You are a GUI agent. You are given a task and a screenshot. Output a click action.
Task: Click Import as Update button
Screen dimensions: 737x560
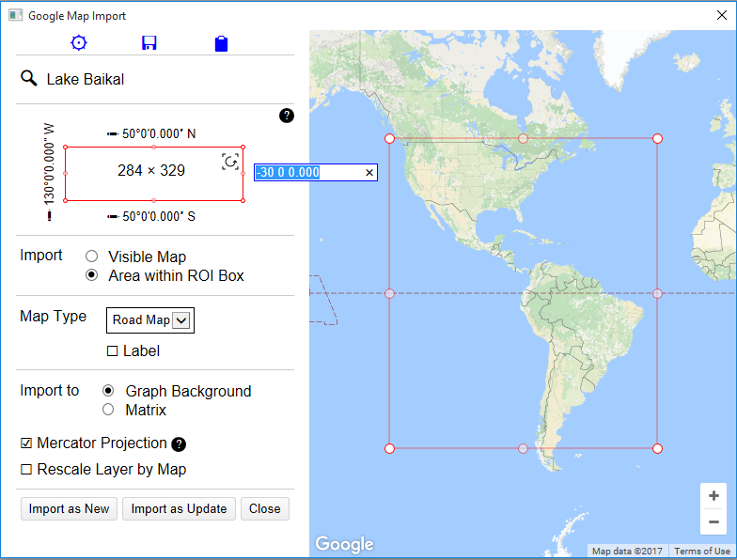(x=179, y=509)
